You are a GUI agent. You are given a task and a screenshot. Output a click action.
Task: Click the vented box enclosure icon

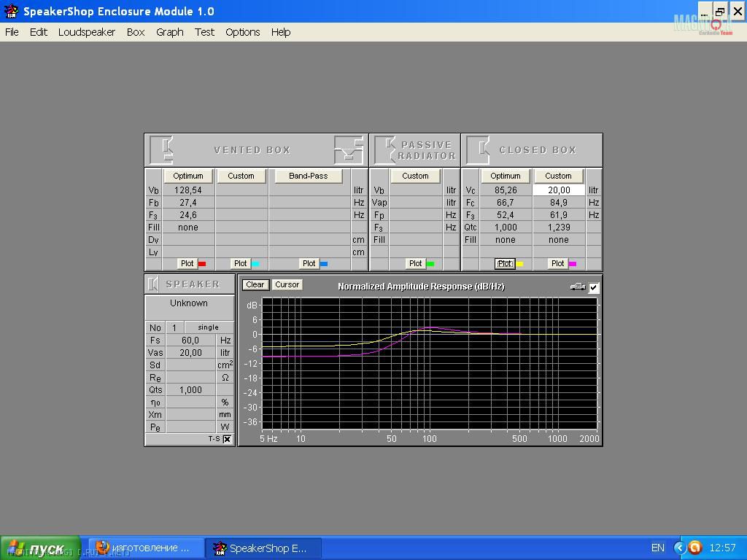tap(162, 150)
